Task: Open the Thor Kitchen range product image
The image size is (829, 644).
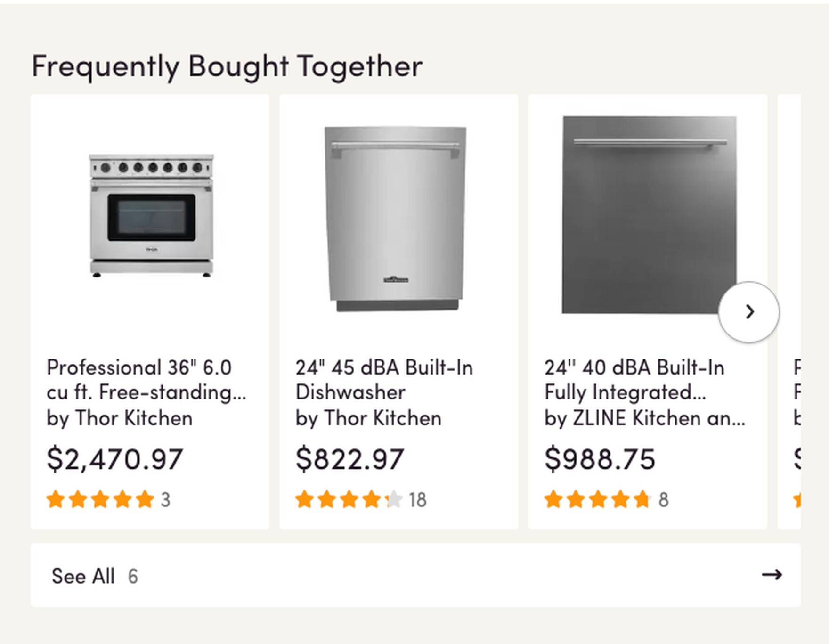Action: [151, 215]
